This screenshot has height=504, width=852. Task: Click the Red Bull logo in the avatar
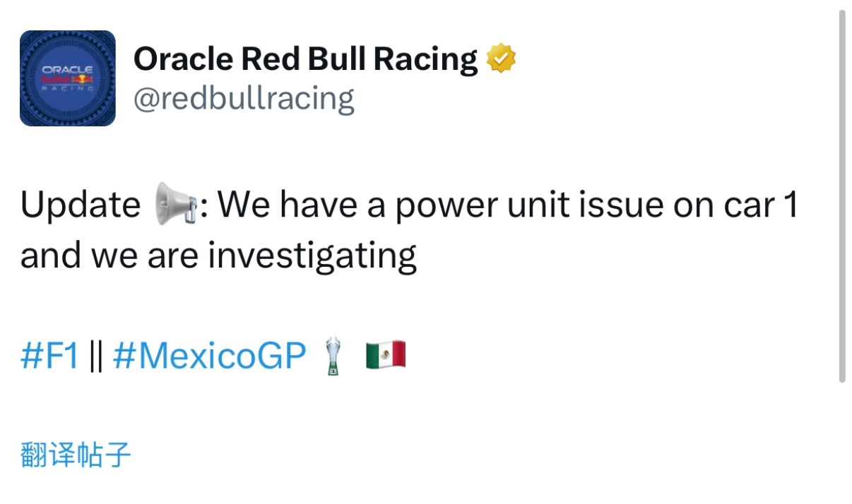(x=67, y=79)
